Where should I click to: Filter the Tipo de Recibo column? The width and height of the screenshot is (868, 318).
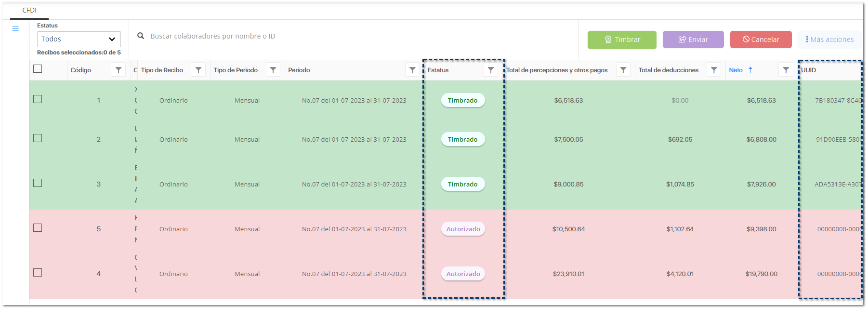tap(198, 70)
